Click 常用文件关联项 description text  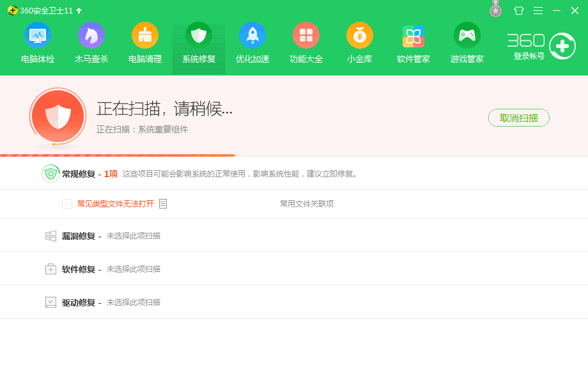pos(307,203)
